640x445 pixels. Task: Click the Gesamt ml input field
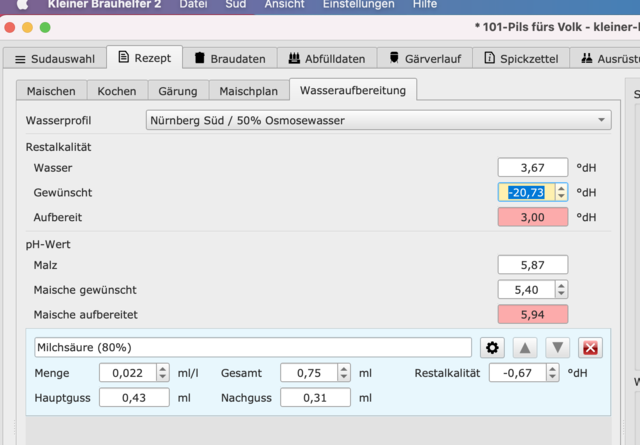(x=309, y=373)
